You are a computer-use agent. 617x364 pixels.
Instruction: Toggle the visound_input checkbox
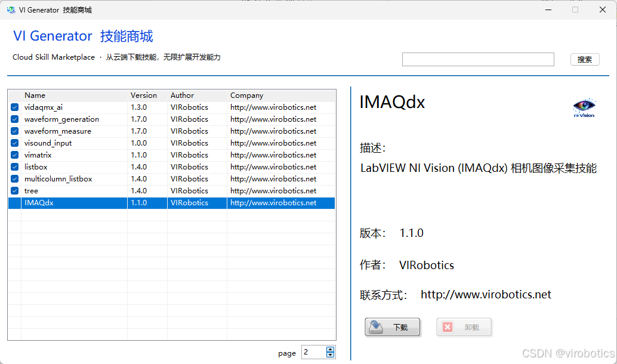(x=14, y=143)
